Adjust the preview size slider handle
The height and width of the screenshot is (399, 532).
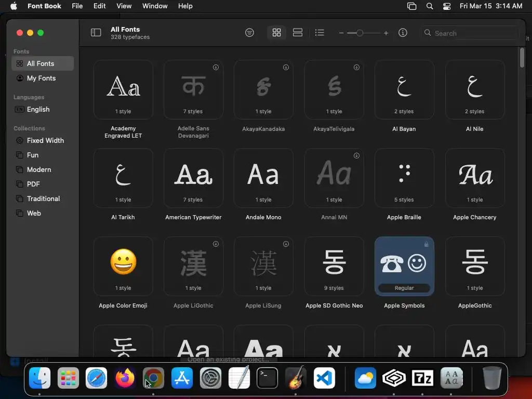(x=360, y=33)
